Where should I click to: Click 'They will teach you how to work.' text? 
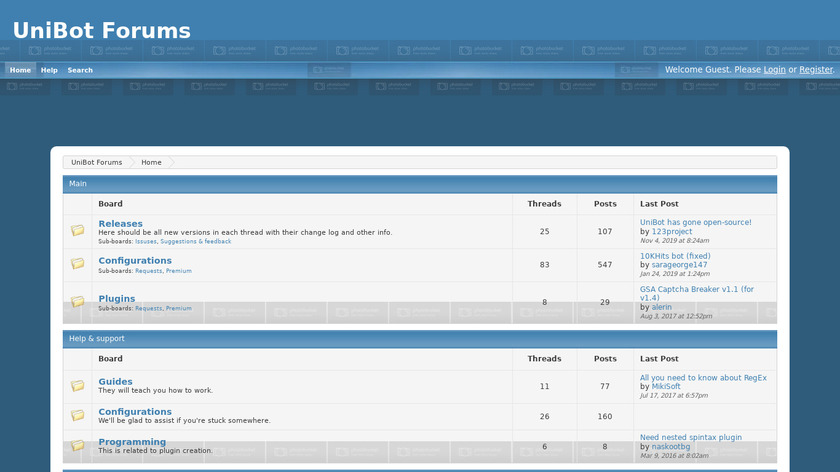tap(155, 391)
